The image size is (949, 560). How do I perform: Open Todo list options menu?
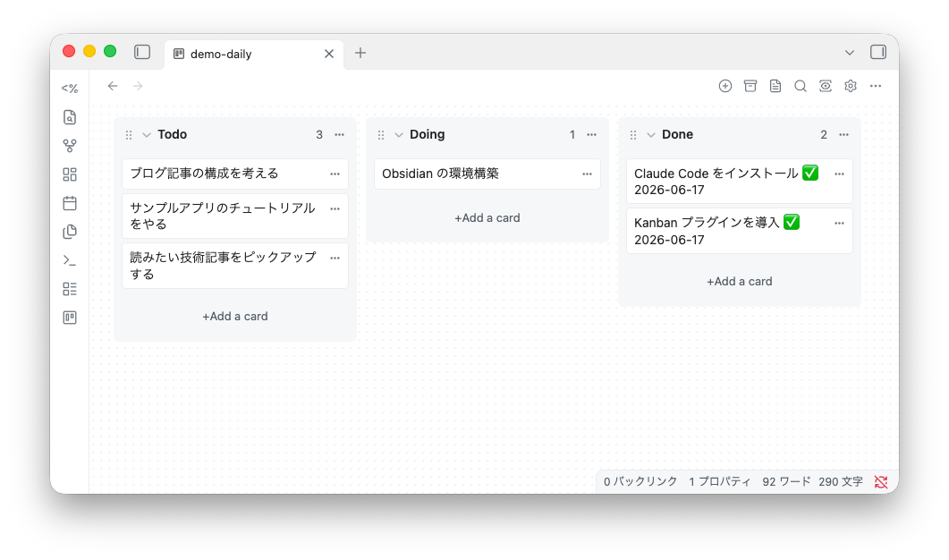point(340,134)
